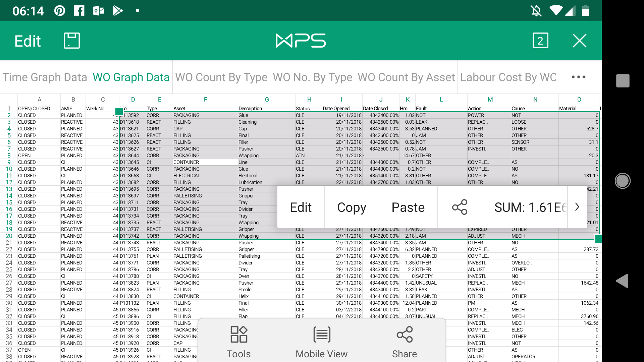Open the Tools panel
The height and width of the screenshot is (362, 644).
pyautogui.click(x=238, y=341)
